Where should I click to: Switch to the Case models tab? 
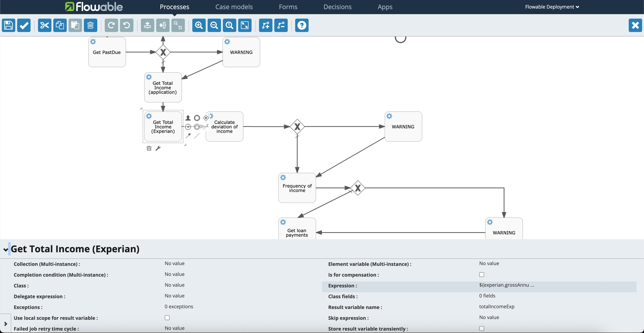[x=234, y=7]
